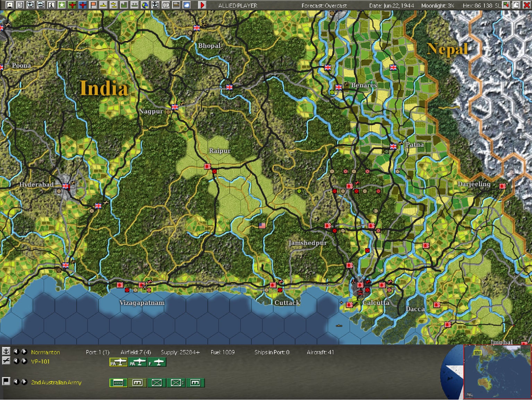Click the red end-turn arrow button
This screenshot has height=400, width=532.
202,5
